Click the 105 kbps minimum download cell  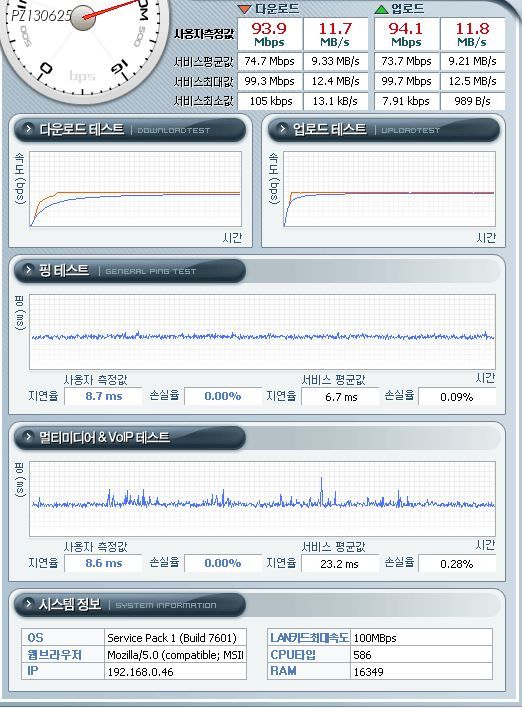point(270,101)
